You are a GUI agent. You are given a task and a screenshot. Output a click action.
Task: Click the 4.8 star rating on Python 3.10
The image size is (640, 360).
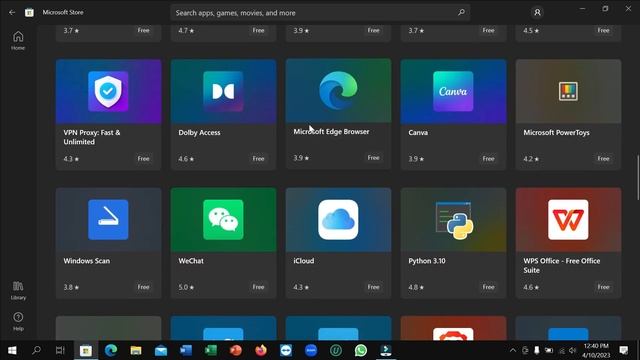coord(416,287)
